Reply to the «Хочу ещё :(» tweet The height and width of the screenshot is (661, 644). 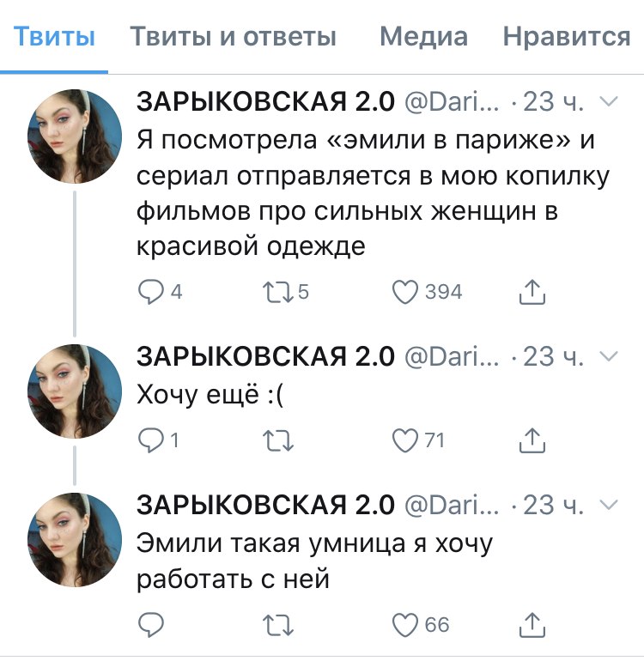150,440
